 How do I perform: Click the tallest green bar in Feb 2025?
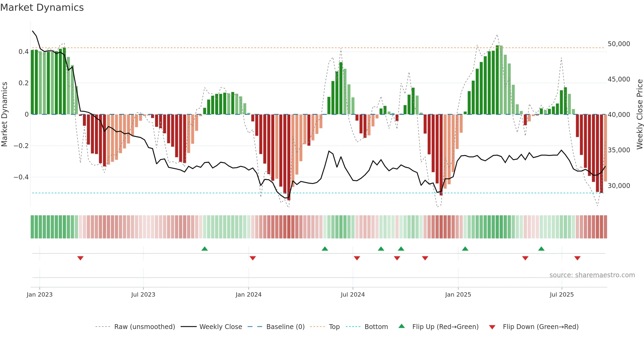click(497, 80)
